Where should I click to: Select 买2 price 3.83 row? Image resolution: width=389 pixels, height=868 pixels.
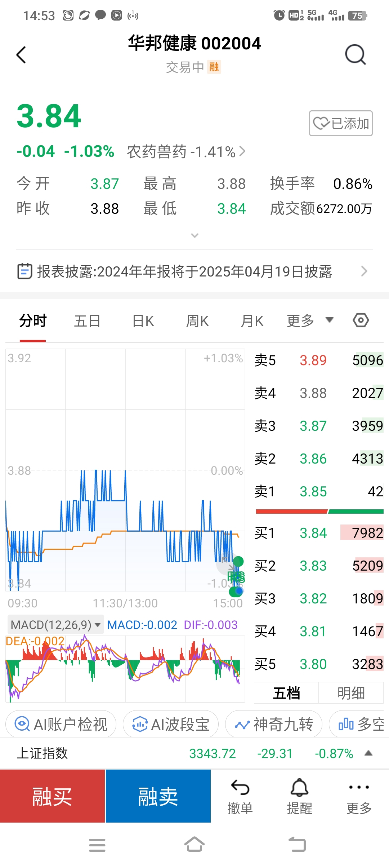(319, 566)
